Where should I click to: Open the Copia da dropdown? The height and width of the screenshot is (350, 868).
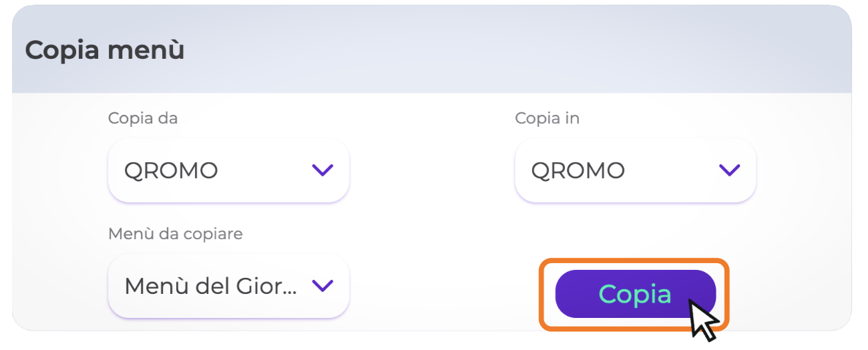[228, 170]
